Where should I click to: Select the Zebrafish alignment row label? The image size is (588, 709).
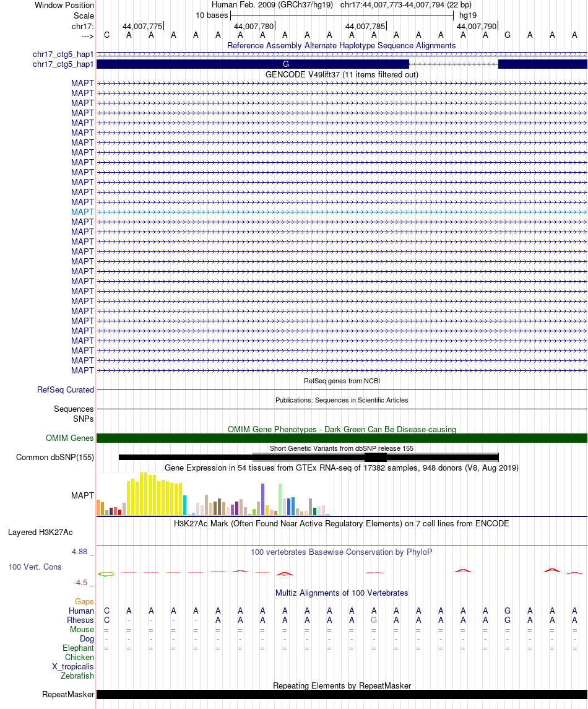point(77,676)
